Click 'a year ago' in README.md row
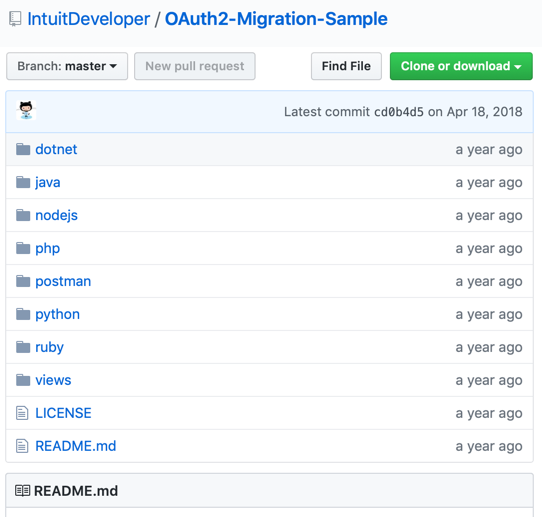542x517 pixels. click(x=489, y=446)
